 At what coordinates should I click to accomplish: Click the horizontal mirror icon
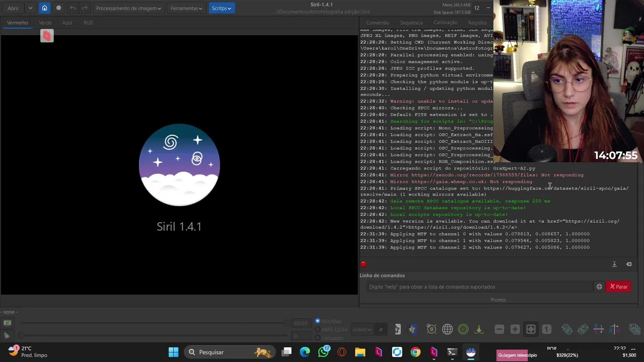click(x=599, y=329)
